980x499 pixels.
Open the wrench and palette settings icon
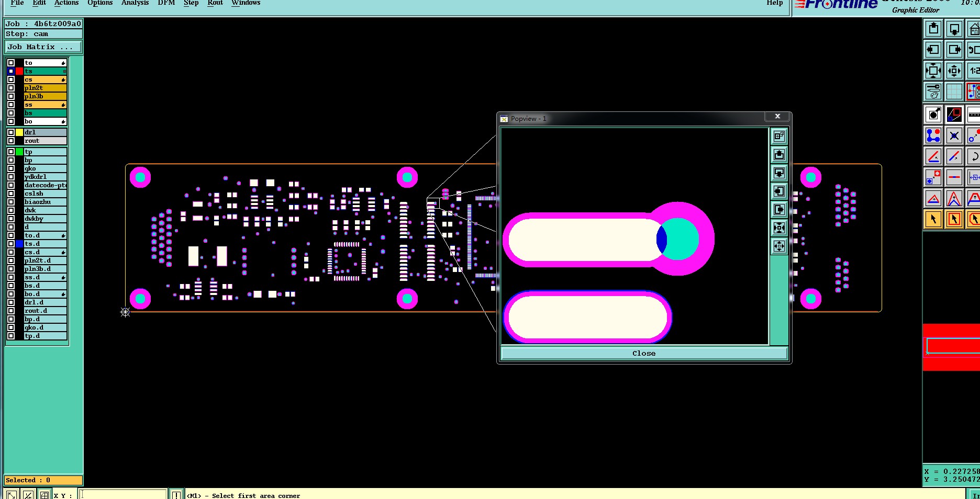(933, 92)
